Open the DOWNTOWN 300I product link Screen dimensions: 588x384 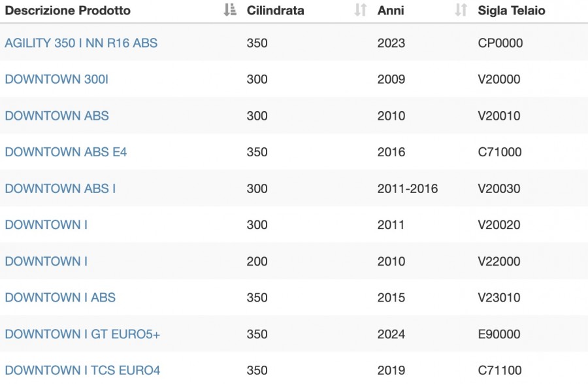(x=57, y=79)
